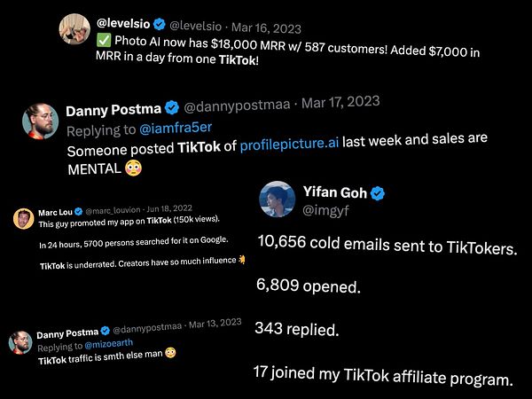Open the @imgyf handle
The image size is (532, 399).
click(x=325, y=210)
